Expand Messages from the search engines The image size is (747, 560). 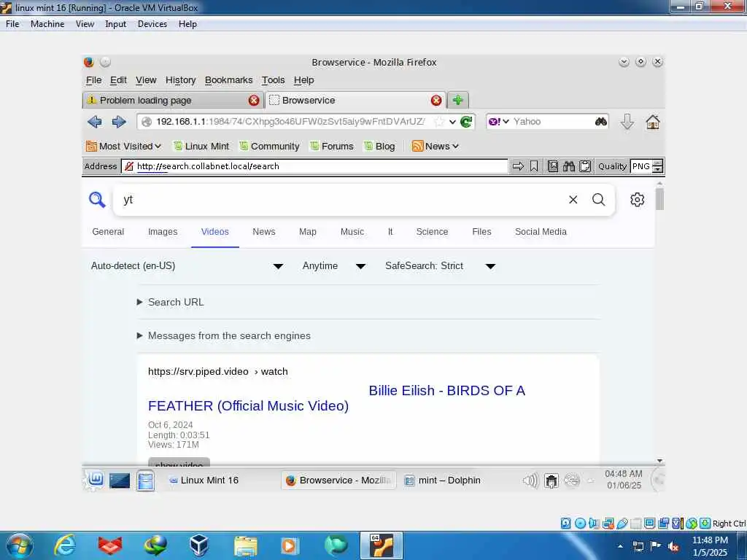(x=224, y=335)
